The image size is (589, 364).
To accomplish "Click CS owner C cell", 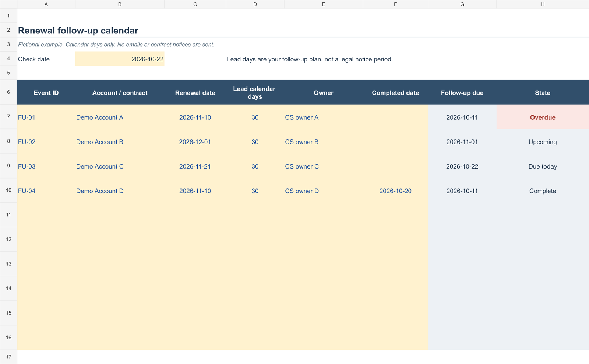I will (323, 166).
